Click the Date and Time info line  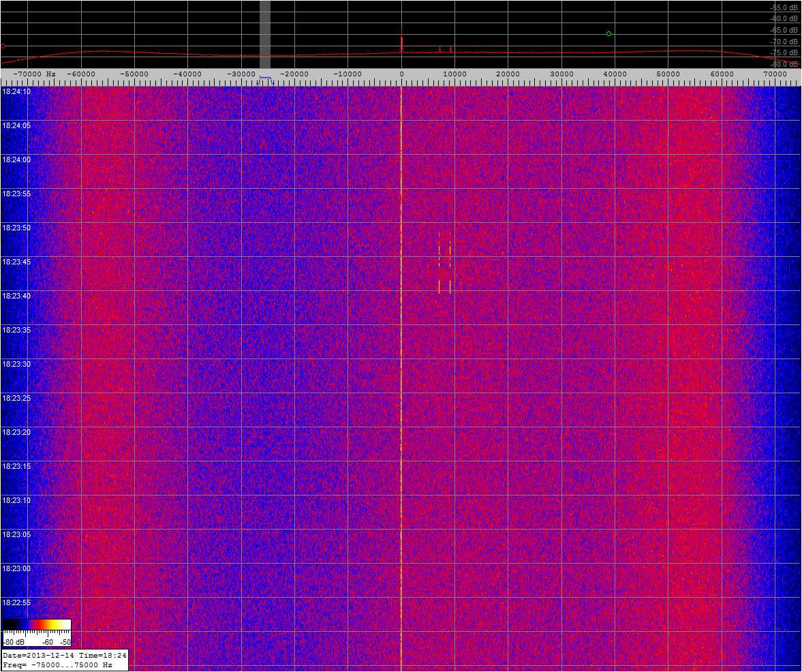[x=64, y=656]
